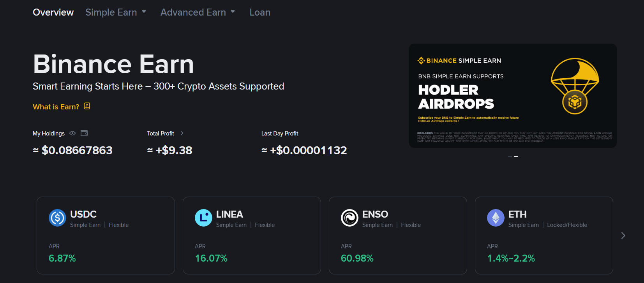Viewport: 644px width, 283px height.
Task: Click the ETH coin icon
Action: pos(496,218)
